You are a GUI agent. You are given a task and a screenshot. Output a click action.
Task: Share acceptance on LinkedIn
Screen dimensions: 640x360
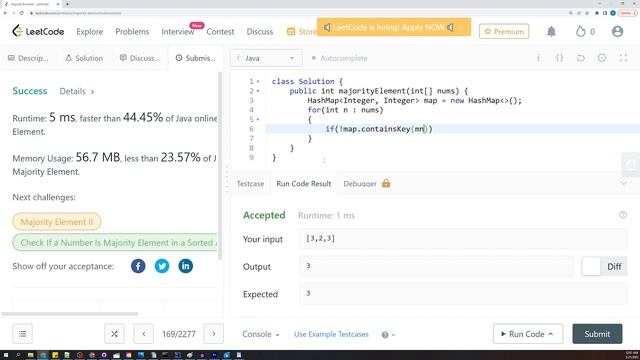click(x=185, y=266)
